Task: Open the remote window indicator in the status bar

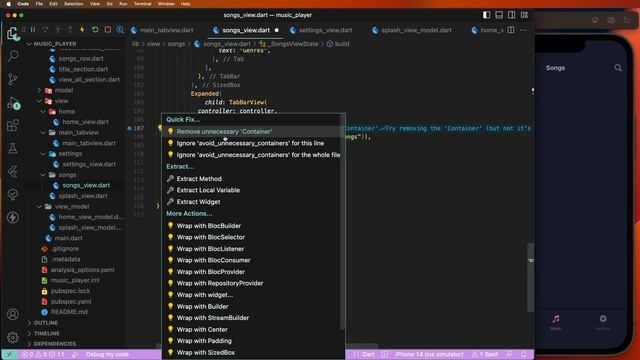Action: pos(9,354)
